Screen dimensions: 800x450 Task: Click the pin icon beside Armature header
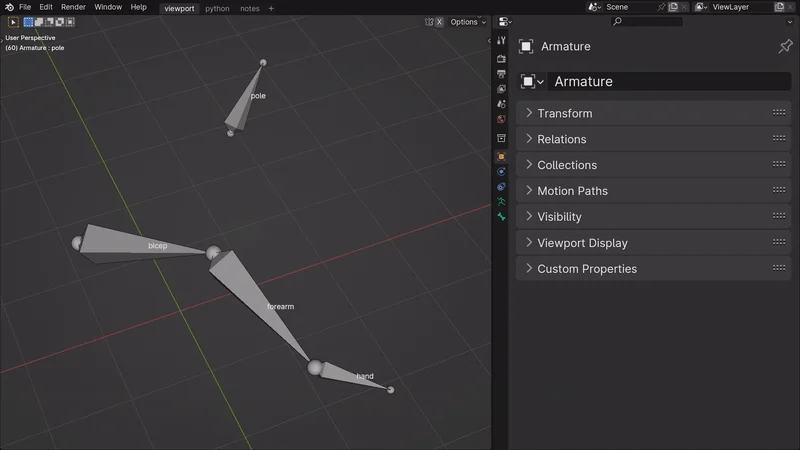(785, 46)
